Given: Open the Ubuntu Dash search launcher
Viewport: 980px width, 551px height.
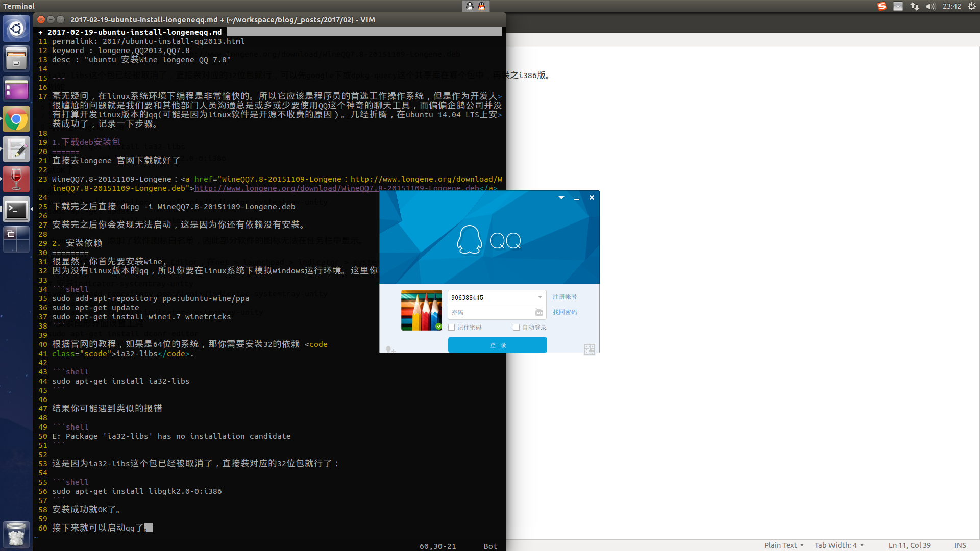Looking at the screenshot, I should click(16, 29).
